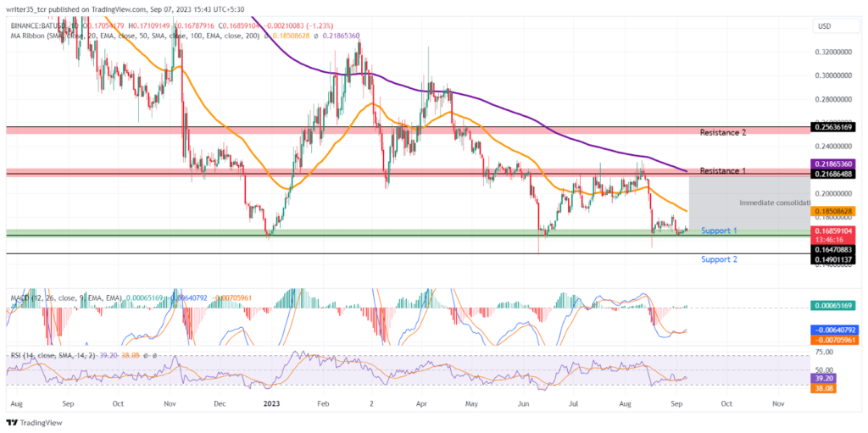Viewport: 868px width, 433px height.
Task: Click the orange 0.18508628 axis price label
Action: (x=833, y=212)
